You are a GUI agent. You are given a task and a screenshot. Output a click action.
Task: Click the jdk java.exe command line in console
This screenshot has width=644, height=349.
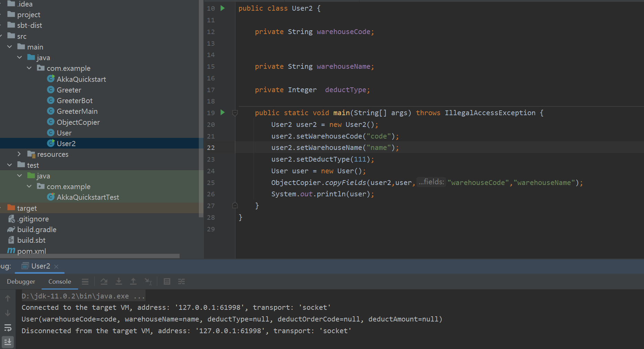83,296
